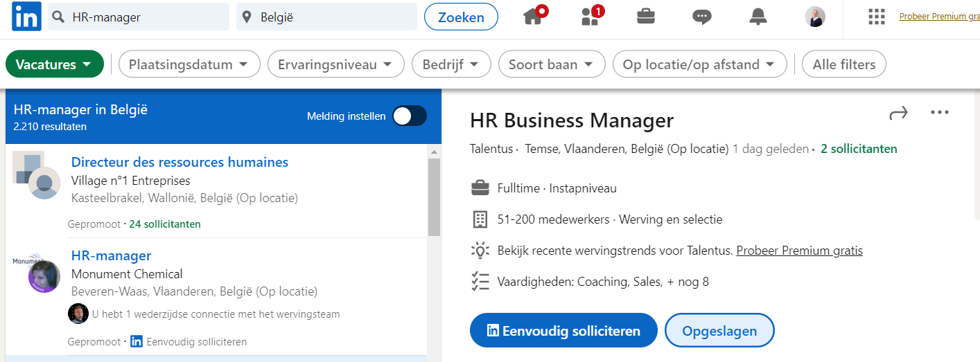This screenshot has width=980, height=362.
Task: Open the Ervaringsniveau filter
Action: tap(335, 64)
